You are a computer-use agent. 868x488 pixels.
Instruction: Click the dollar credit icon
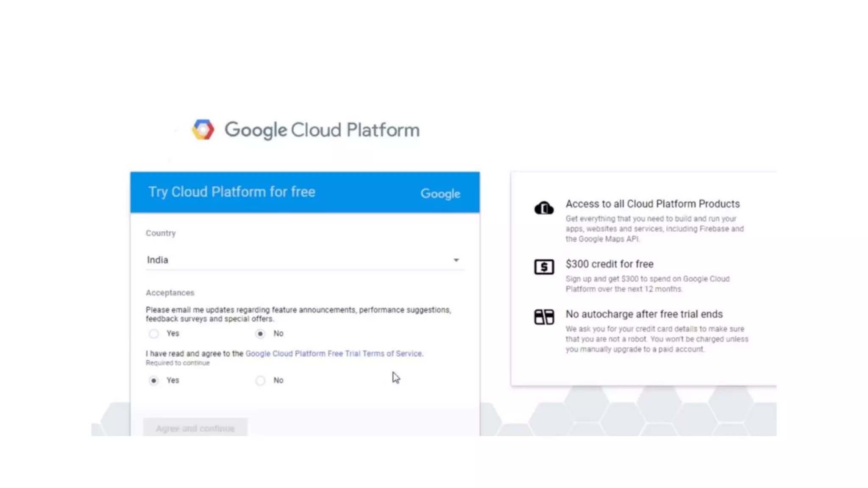click(544, 267)
